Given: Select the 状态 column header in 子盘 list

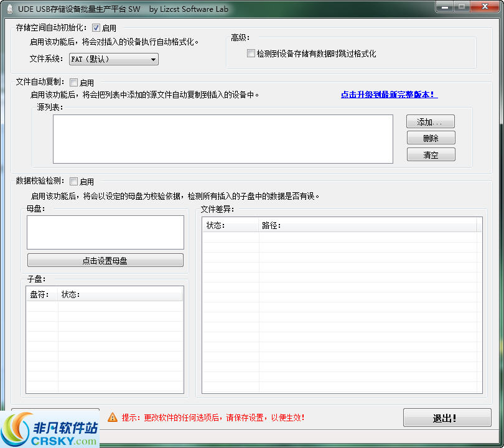Looking at the screenshot, I should pos(120,294).
